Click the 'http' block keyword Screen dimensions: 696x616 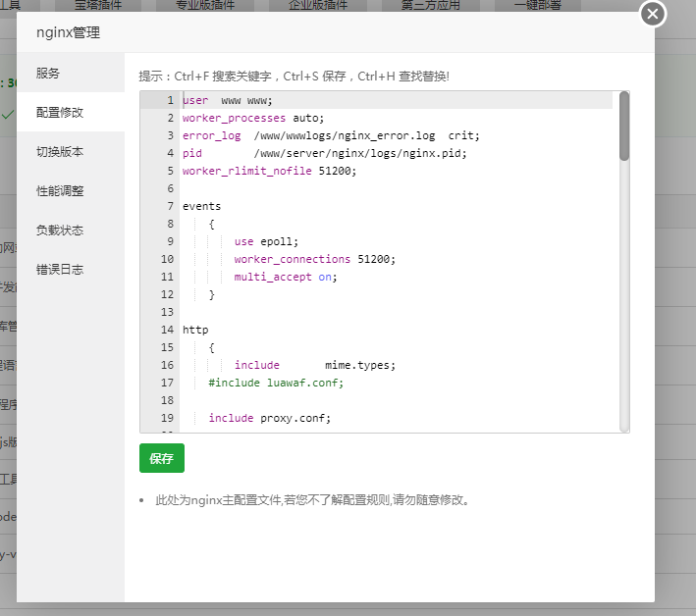point(195,330)
